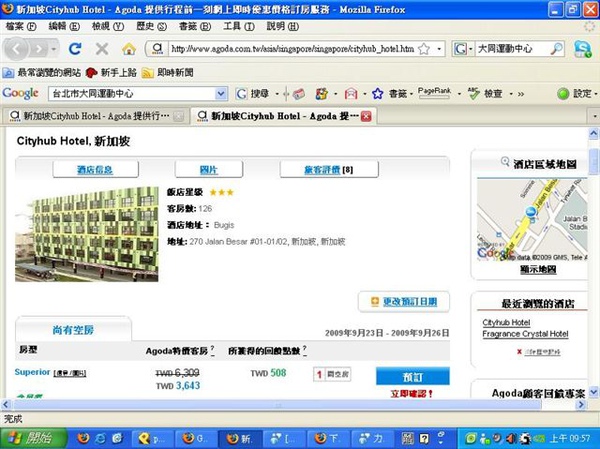The width and height of the screenshot is (600, 449).
Task: Click the Google toolbar logo
Action: pyautogui.click(x=20, y=93)
